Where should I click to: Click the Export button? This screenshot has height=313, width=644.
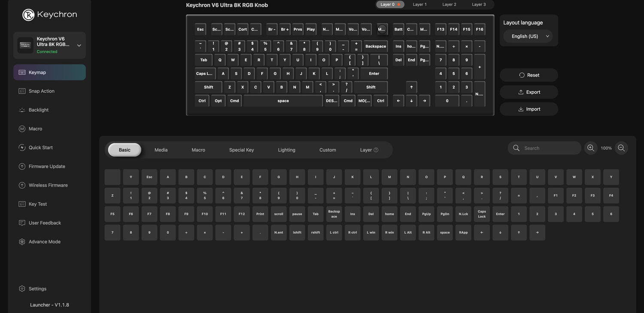529,92
